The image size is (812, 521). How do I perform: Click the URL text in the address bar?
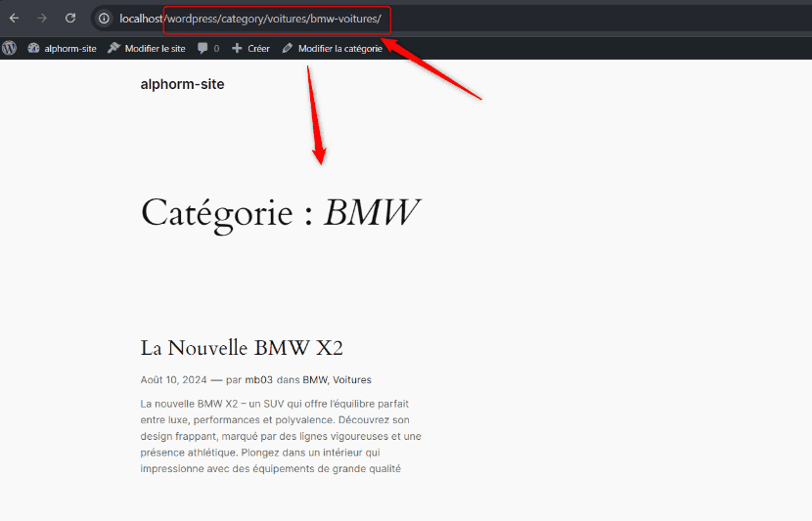click(x=250, y=19)
